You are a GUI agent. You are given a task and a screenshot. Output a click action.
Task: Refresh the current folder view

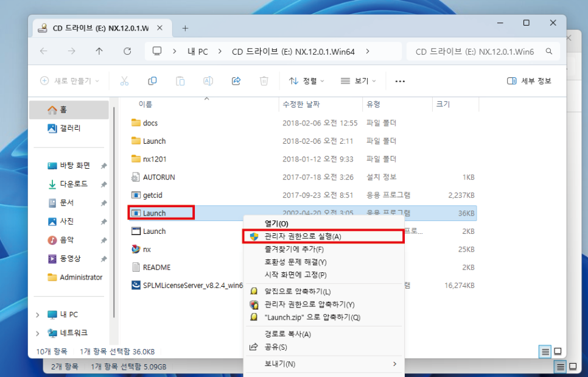click(x=127, y=51)
